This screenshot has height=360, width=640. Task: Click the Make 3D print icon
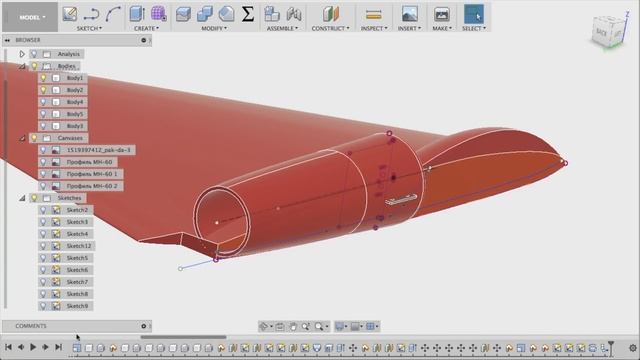click(441, 15)
